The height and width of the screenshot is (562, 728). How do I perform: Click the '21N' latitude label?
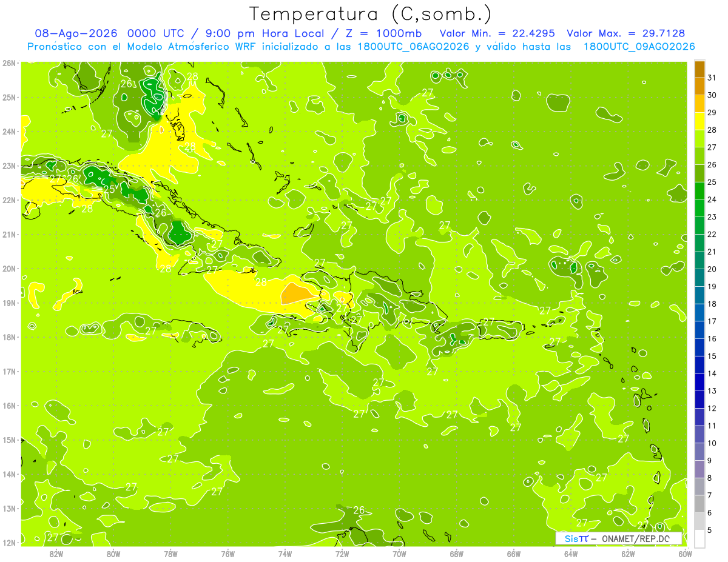pos(9,234)
